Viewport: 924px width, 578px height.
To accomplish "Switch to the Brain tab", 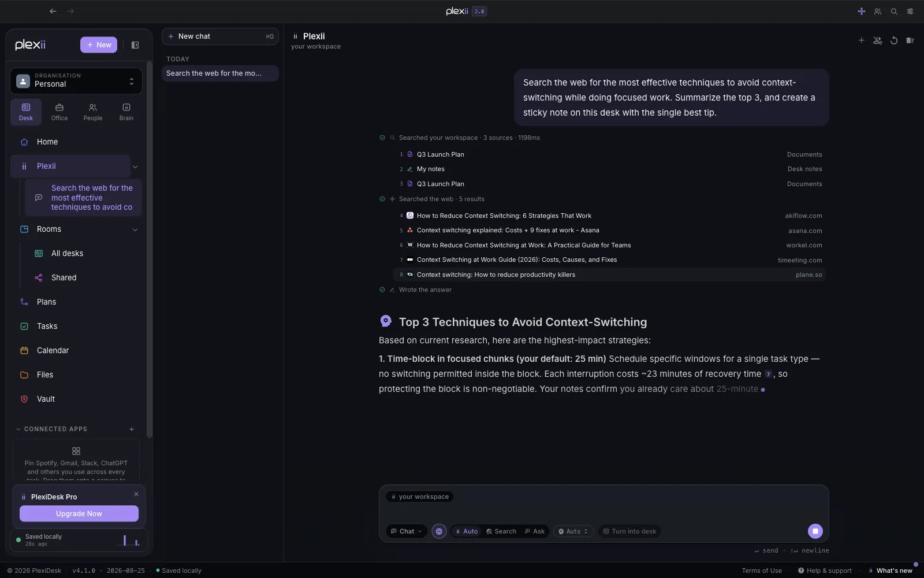I will pos(126,112).
